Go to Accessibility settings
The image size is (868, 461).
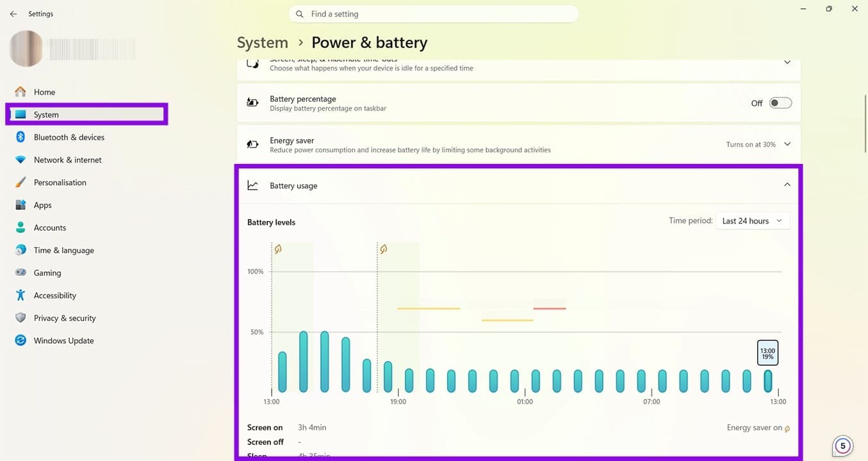click(55, 295)
